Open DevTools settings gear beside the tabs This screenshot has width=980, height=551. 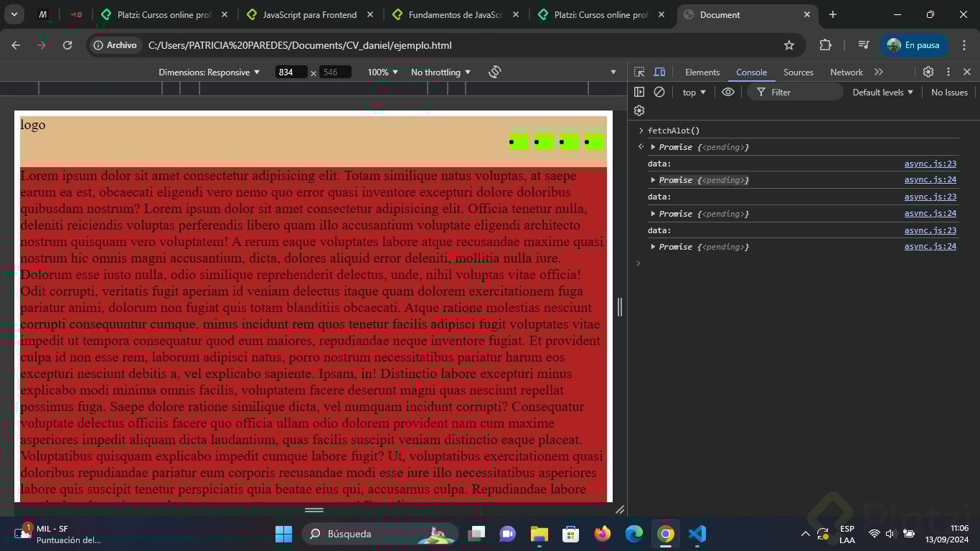pos(928,72)
